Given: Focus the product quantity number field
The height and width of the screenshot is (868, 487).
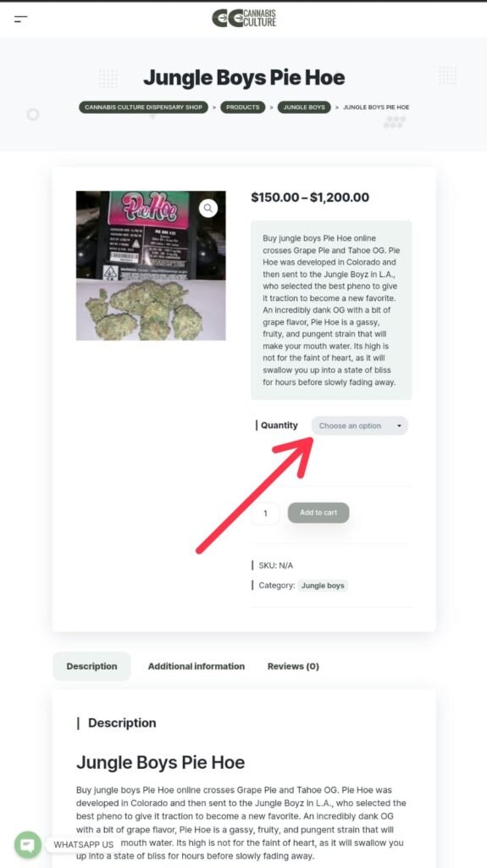Looking at the screenshot, I should (265, 513).
